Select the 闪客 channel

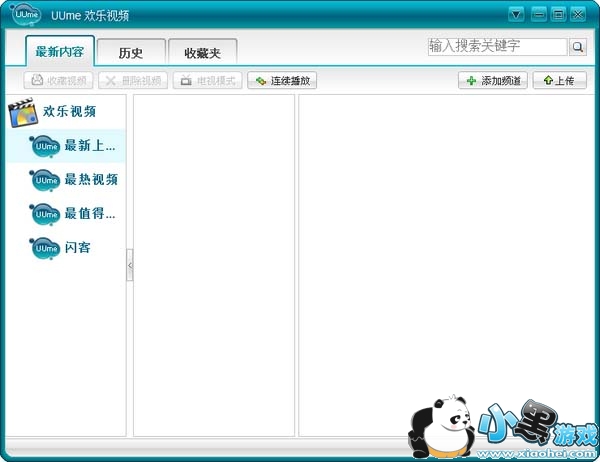click(66, 248)
